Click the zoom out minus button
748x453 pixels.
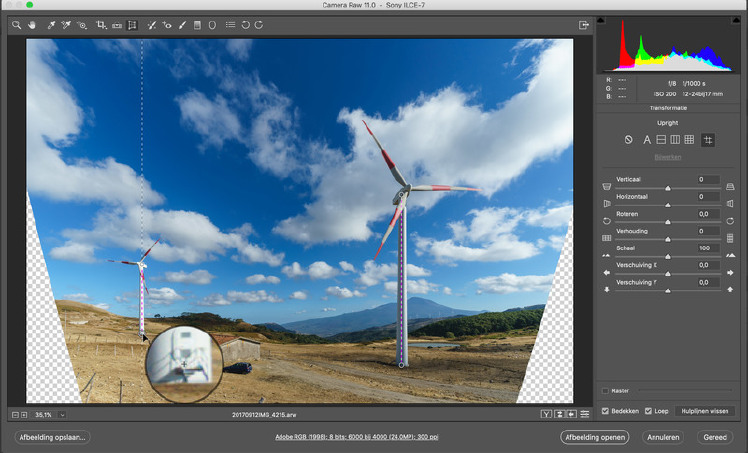(x=15, y=415)
